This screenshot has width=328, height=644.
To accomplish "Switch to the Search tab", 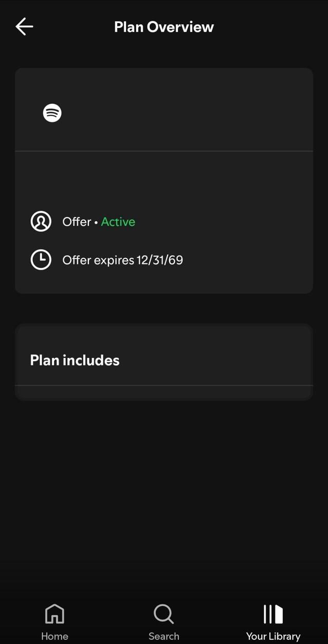I will [163, 620].
